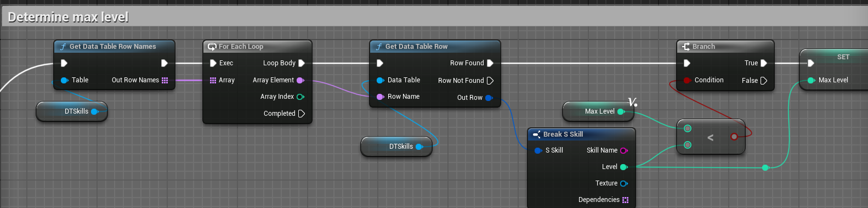The height and width of the screenshot is (208, 868).
Task: Click the Max Level variable getter output pin
Action: (x=621, y=111)
